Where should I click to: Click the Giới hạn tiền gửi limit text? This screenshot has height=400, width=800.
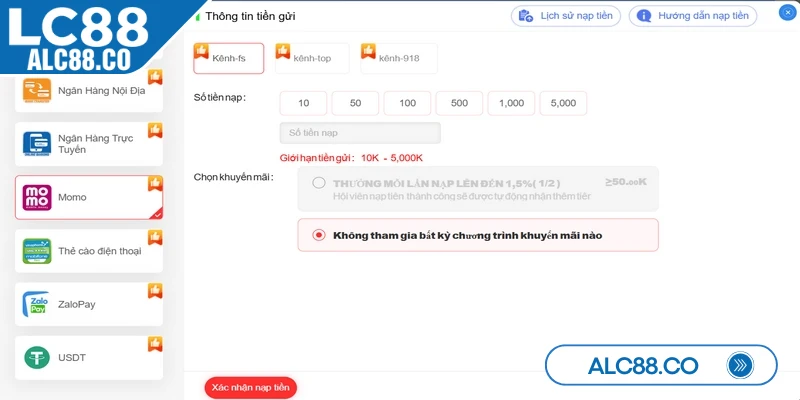point(351,158)
